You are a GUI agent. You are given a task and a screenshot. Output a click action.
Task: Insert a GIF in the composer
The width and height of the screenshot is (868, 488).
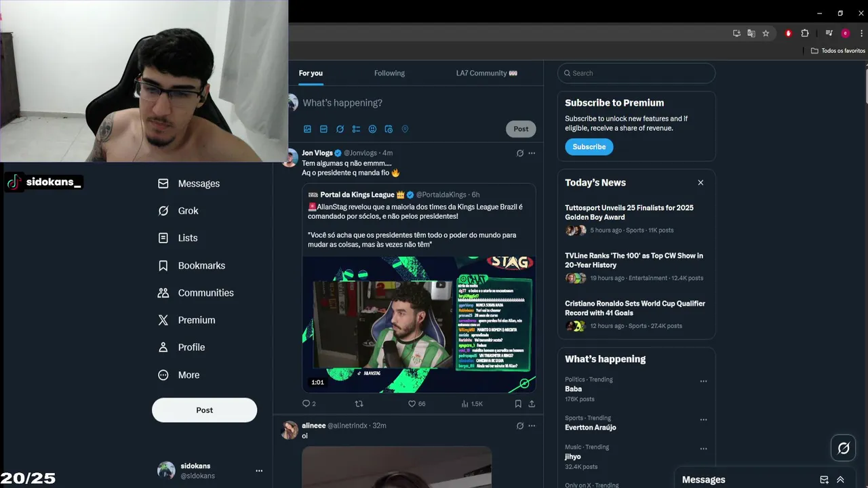(x=323, y=129)
